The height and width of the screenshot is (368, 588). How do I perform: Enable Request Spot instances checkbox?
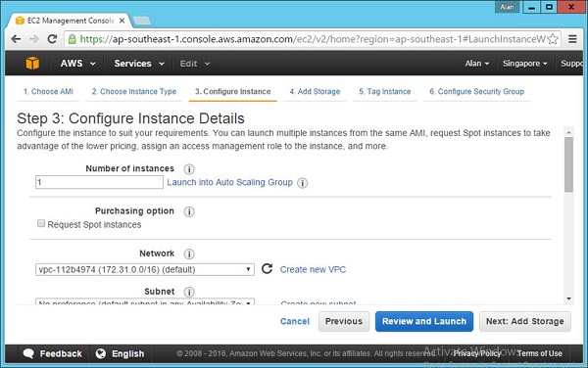[41, 223]
